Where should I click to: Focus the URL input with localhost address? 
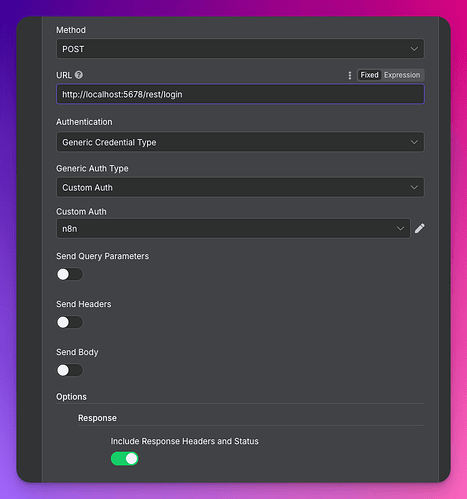(x=240, y=94)
